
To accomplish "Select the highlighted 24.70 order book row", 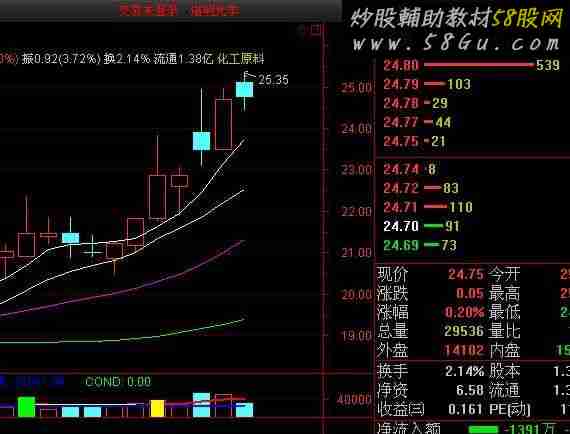I will click(x=422, y=226).
